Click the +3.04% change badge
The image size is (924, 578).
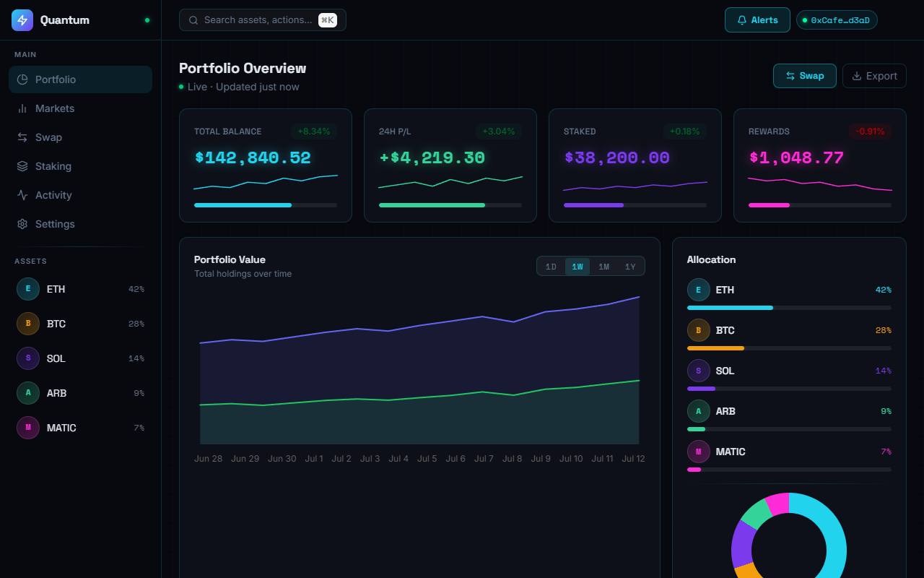499,131
